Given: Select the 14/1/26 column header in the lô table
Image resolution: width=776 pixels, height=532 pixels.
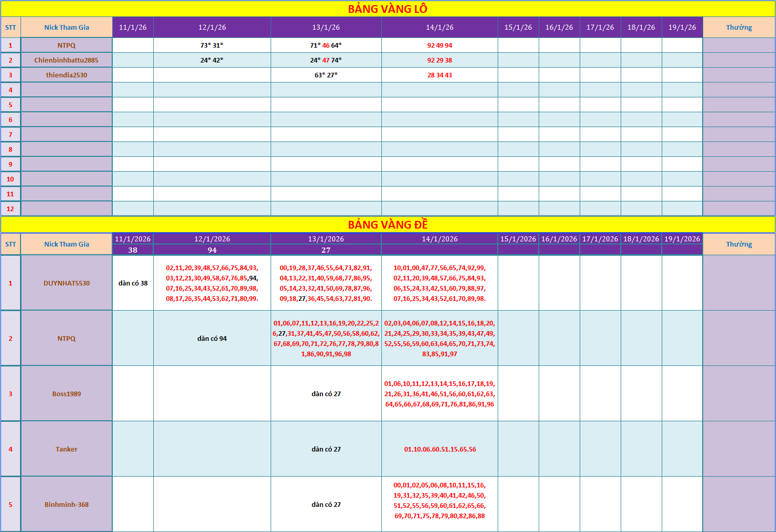Looking at the screenshot, I should [x=440, y=27].
